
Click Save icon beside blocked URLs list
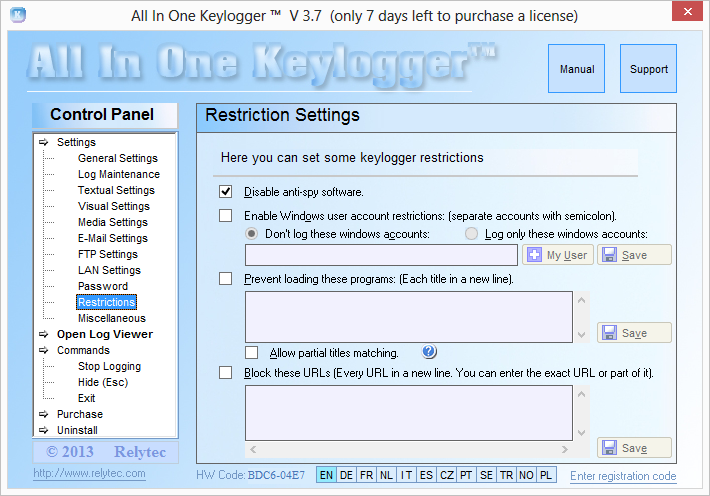[x=609, y=448]
